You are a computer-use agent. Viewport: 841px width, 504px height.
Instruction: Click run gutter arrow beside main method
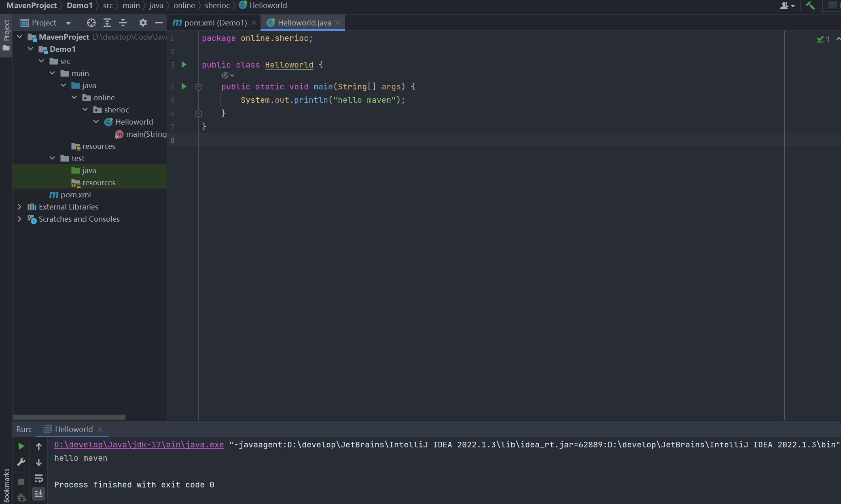coord(184,87)
